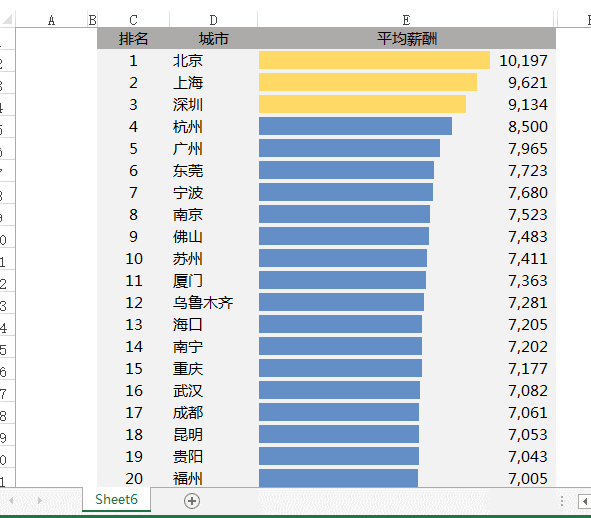Select the 乌鲁木齐 city cell
The height and width of the screenshot is (518, 591).
click(x=213, y=302)
